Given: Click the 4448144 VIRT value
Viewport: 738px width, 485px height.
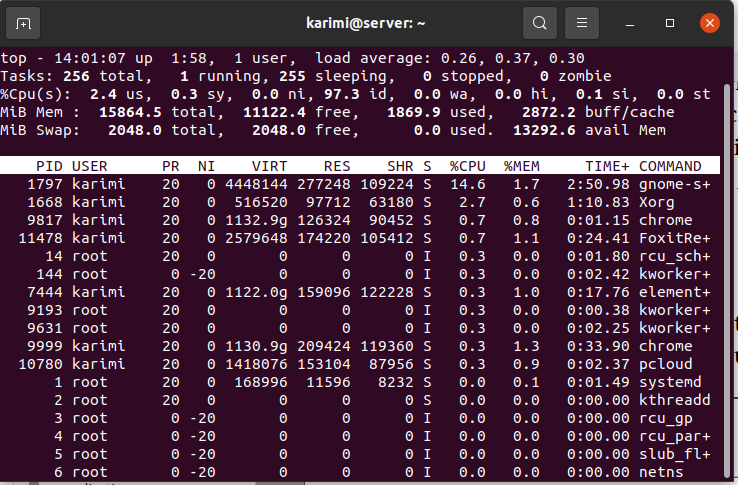Looking at the screenshot, I should coord(256,184).
